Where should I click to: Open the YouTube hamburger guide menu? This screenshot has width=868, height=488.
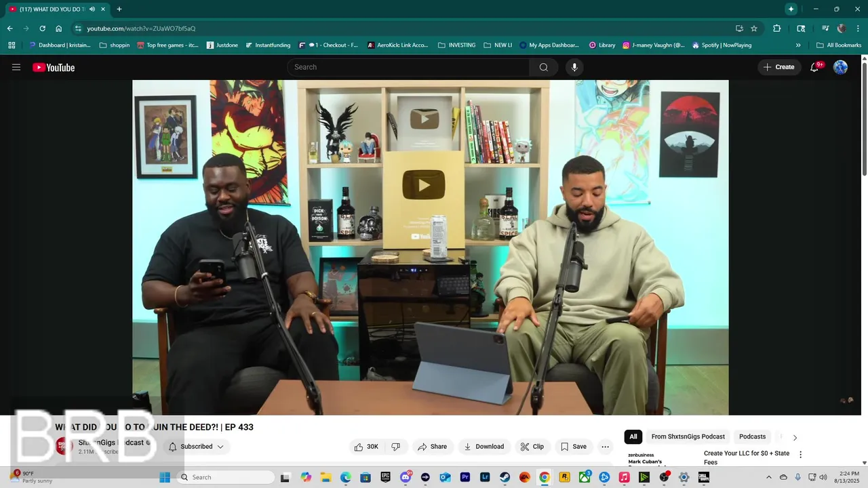tap(16, 67)
